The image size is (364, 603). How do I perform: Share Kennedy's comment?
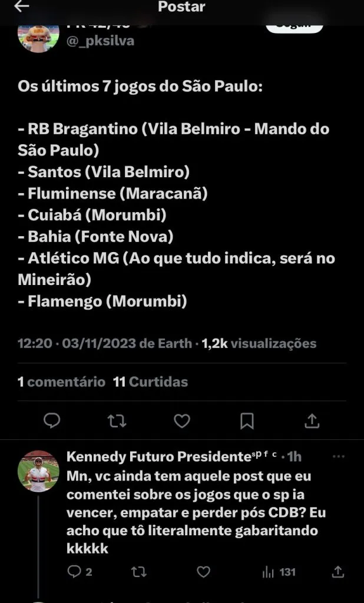tap(338, 571)
